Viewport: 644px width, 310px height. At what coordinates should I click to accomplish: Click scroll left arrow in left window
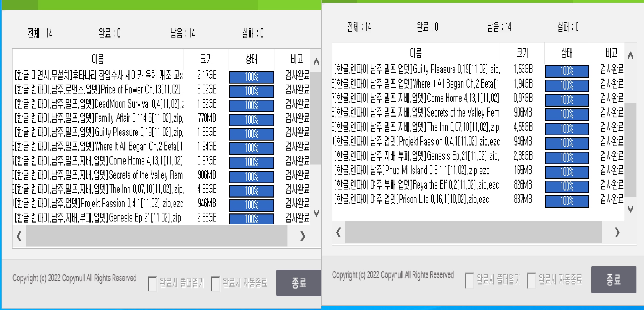[19, 236]
